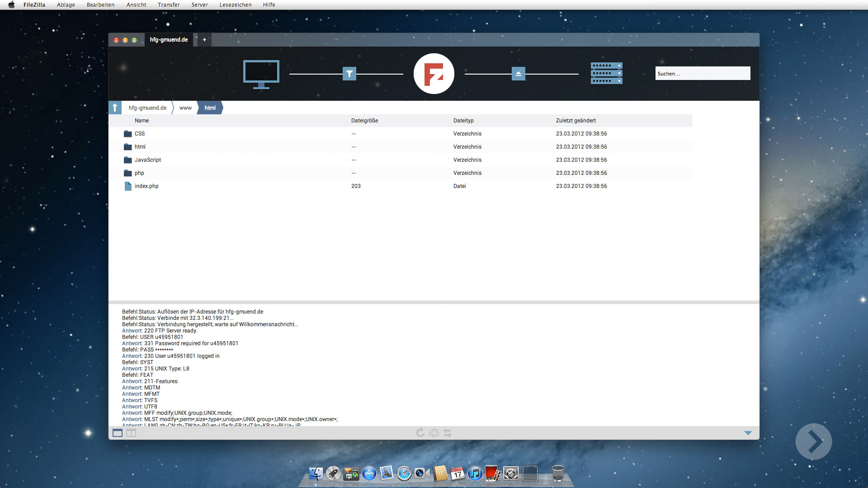The width and height of the screenshot is (868, 488).
Task: Open the Transfer menu
Action: coord(169,5)
